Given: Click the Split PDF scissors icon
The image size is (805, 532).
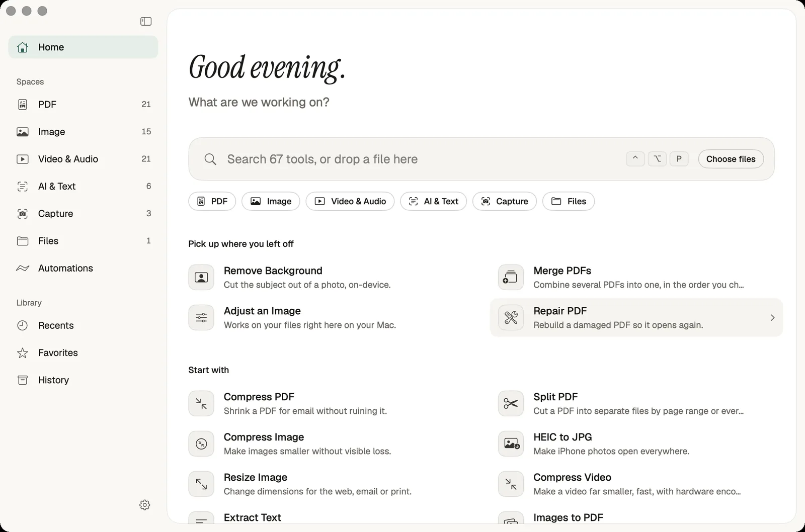Looking at the screenshot, I should (511, 404).
